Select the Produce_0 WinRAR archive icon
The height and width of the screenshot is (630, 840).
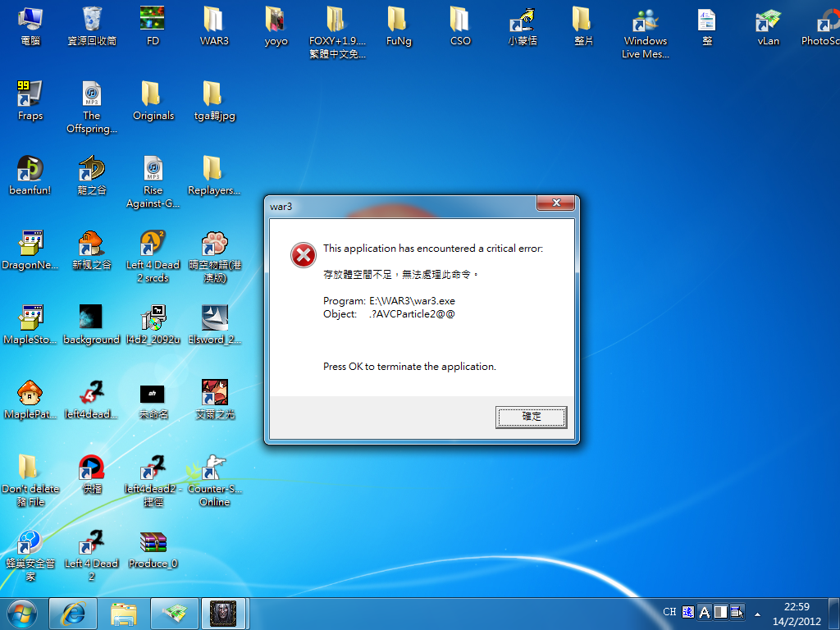click(153, 549)
